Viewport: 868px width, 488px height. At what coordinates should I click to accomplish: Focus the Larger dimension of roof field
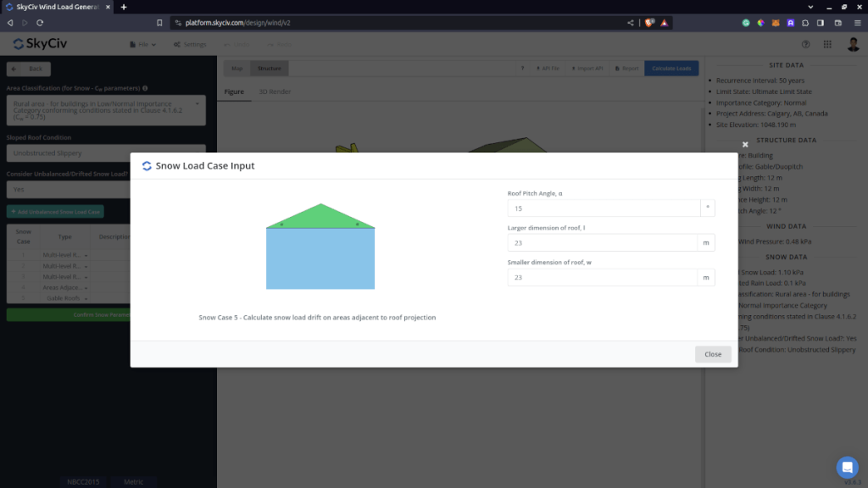coord(604,242)
